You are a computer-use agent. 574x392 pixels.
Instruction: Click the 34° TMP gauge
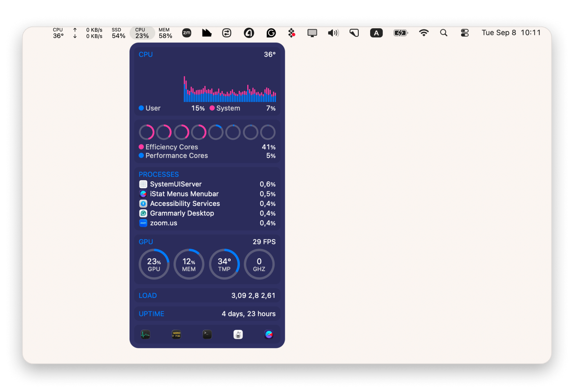224,264
